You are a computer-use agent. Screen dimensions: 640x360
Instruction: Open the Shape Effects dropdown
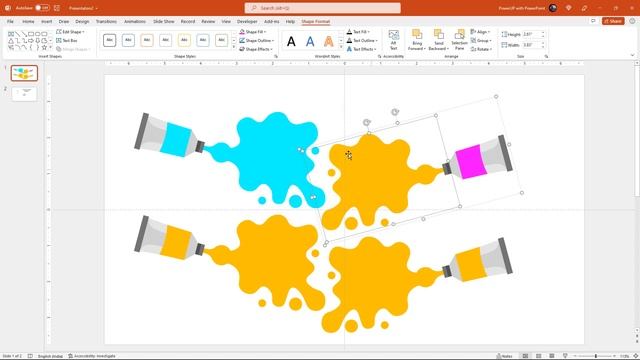pos(256,49)
